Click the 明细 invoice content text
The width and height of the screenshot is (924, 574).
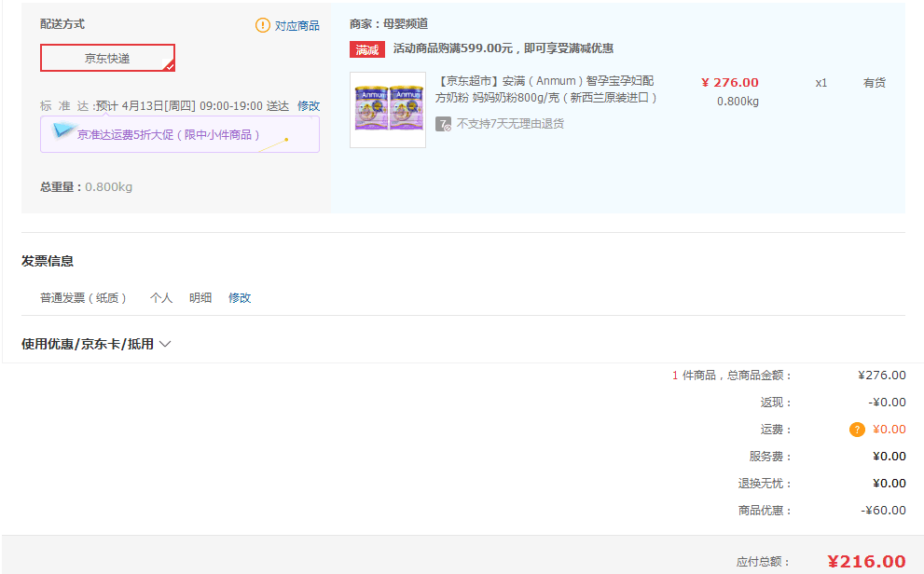click(x=200, y=298)
